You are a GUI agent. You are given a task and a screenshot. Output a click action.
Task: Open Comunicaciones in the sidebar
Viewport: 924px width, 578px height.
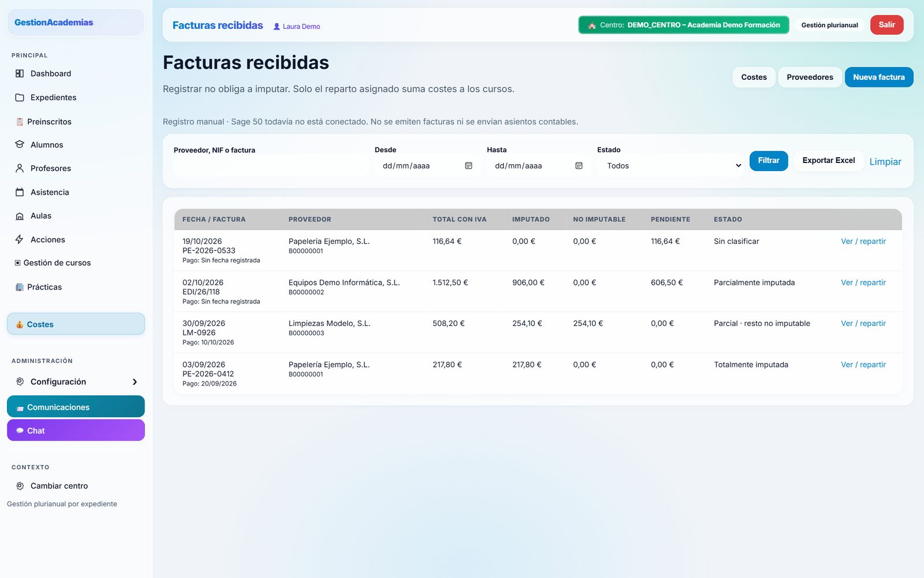pos(76,406)
